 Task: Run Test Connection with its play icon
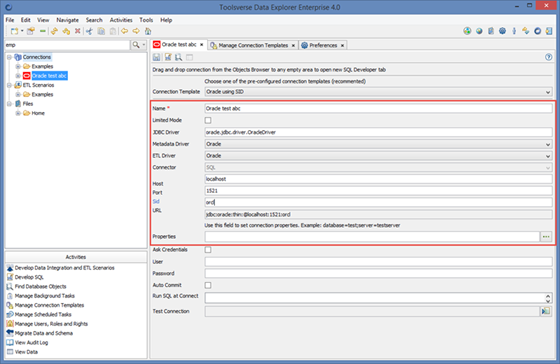546,311
